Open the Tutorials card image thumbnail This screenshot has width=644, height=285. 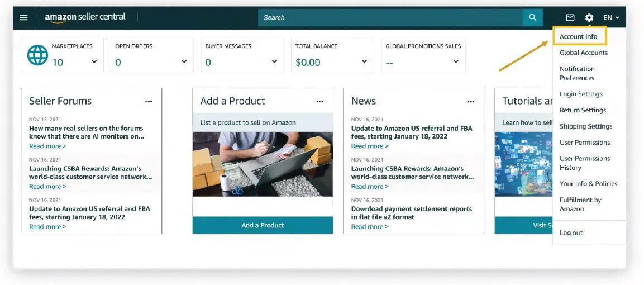524,164
